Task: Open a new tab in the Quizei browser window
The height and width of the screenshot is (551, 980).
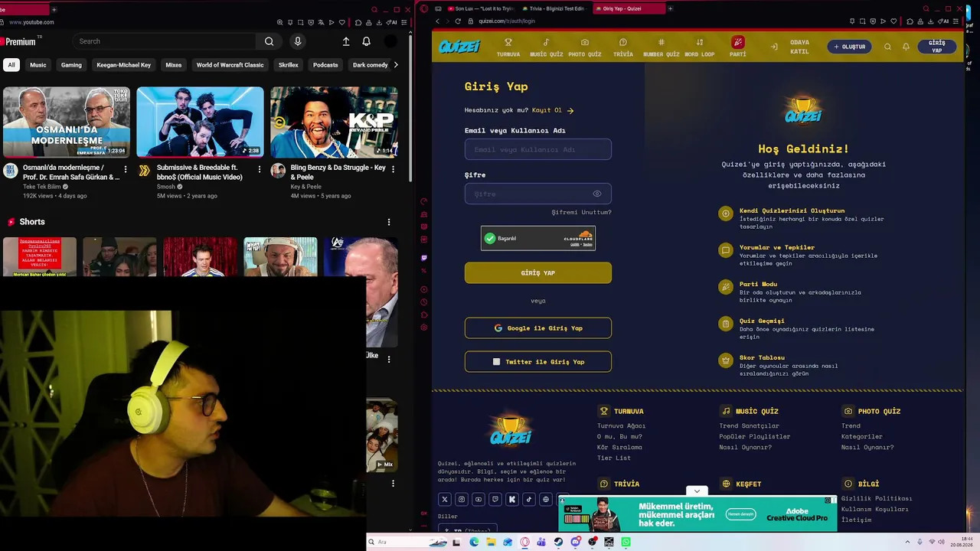Action: click(670, 8)
